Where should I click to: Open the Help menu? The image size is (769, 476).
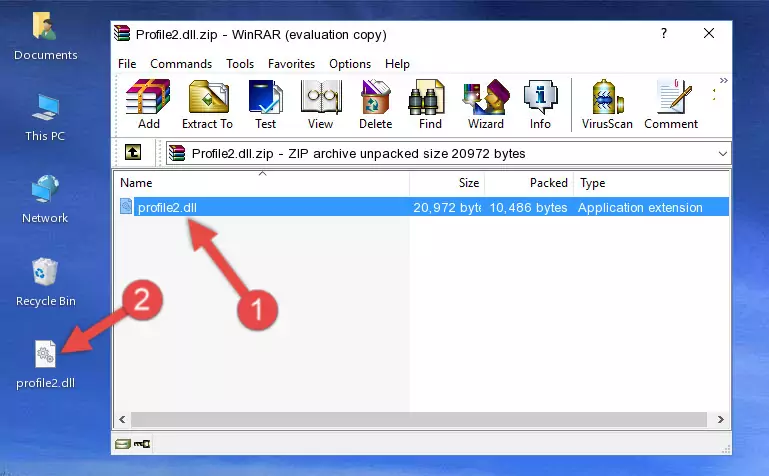[x=397, y=64]
